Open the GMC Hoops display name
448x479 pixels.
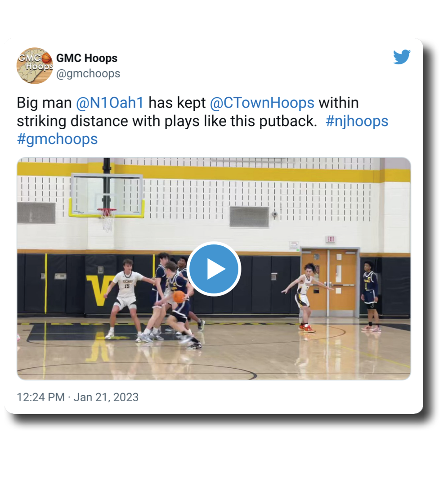[x=87, y=58]
